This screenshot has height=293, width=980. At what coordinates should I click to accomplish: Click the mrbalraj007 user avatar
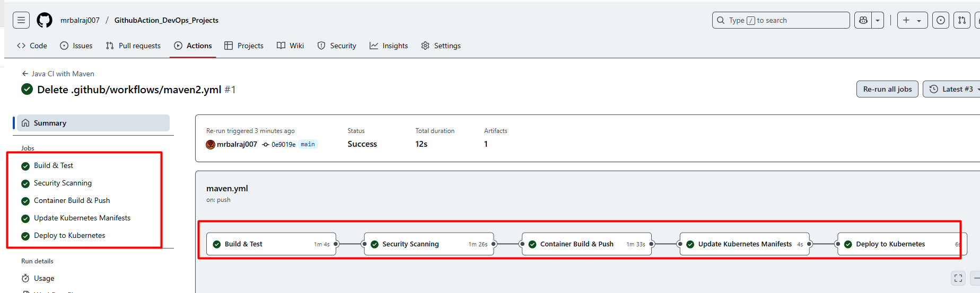[x=211, y=144]
